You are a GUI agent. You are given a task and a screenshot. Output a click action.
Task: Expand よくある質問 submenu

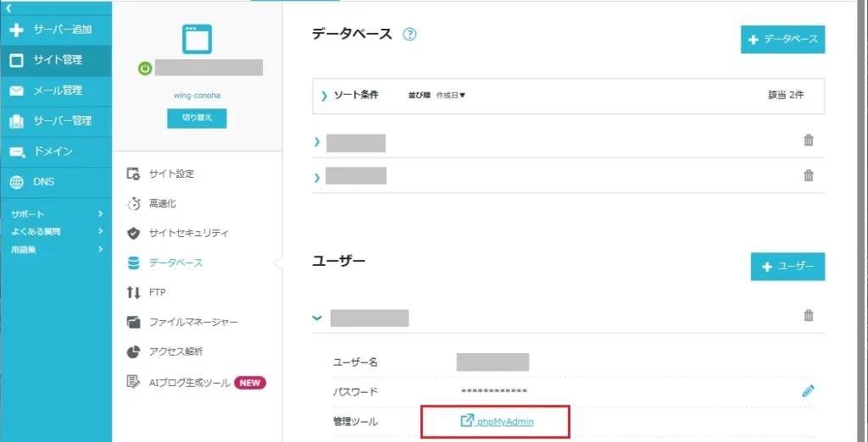click(55, 231)
